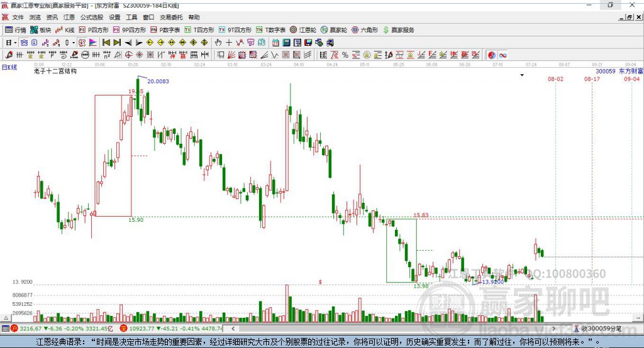Click the truck icon in the toolbar
The width and height of the screenshot is (644, 348).
click(x=330, y=43)
